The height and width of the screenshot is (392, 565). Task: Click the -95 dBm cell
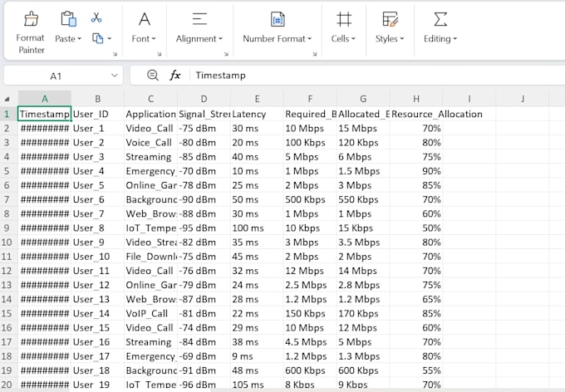204,228
